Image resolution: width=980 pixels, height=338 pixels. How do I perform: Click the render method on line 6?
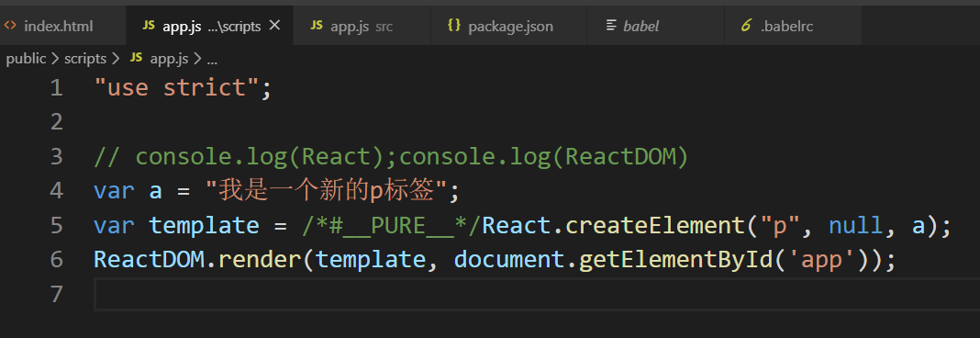coord(260,259)
